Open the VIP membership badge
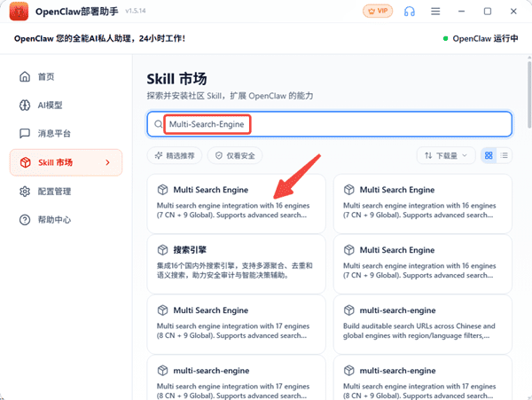532x400 pixels. tap(378, 12)
